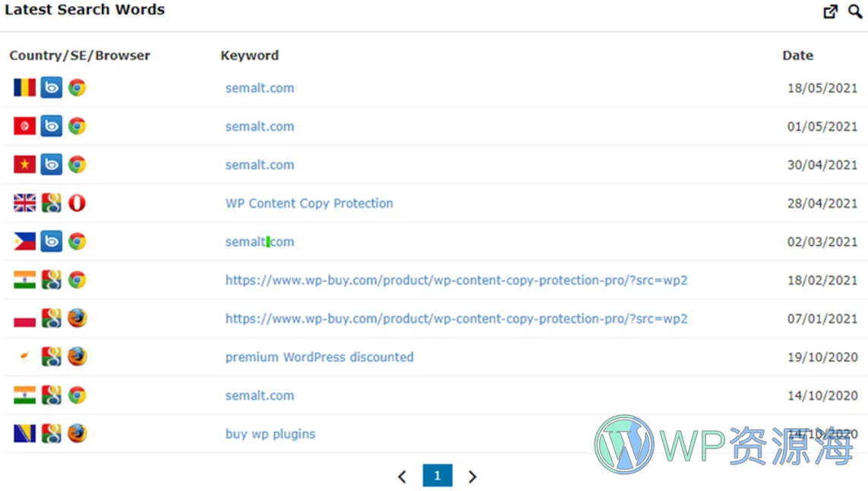Click date 18/02/2021
Image resolution: width=868 pixels, height=491 pixels.
click(822, 280)
